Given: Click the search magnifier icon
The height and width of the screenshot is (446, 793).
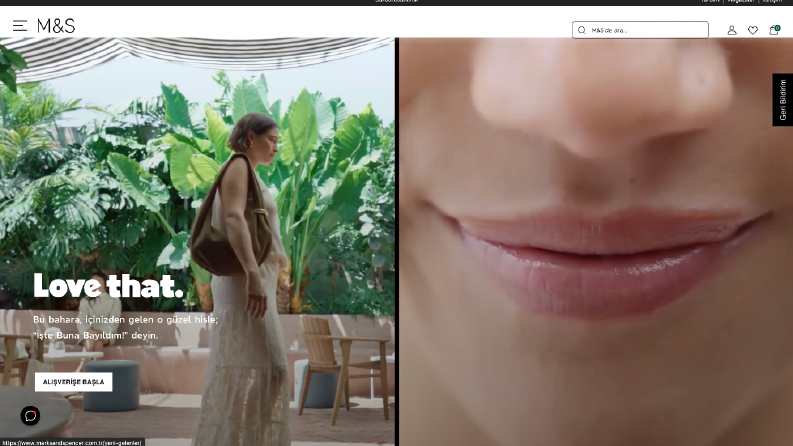Looking at the screenshot, I should tap(582, 30).
